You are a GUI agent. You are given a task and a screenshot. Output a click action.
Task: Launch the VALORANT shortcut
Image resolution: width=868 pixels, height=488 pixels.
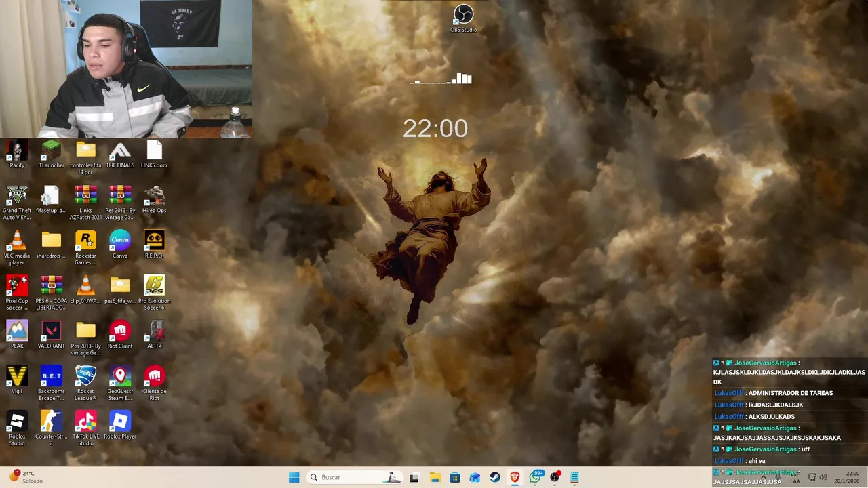tap(52, 335)
